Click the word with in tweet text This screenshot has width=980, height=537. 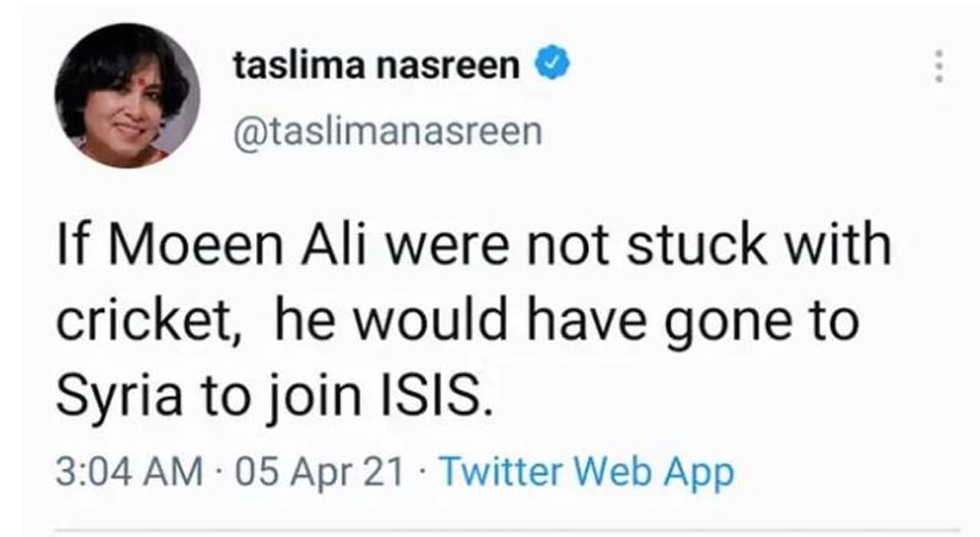click(845, 246)
